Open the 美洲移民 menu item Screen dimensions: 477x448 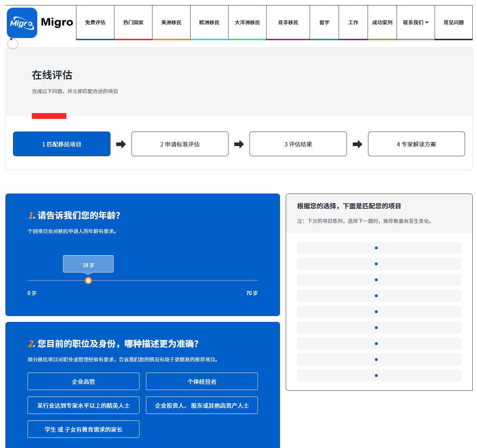pos(171,22)
